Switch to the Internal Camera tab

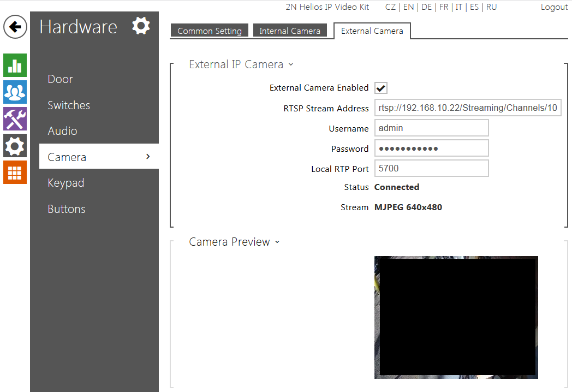pos(289,31)
